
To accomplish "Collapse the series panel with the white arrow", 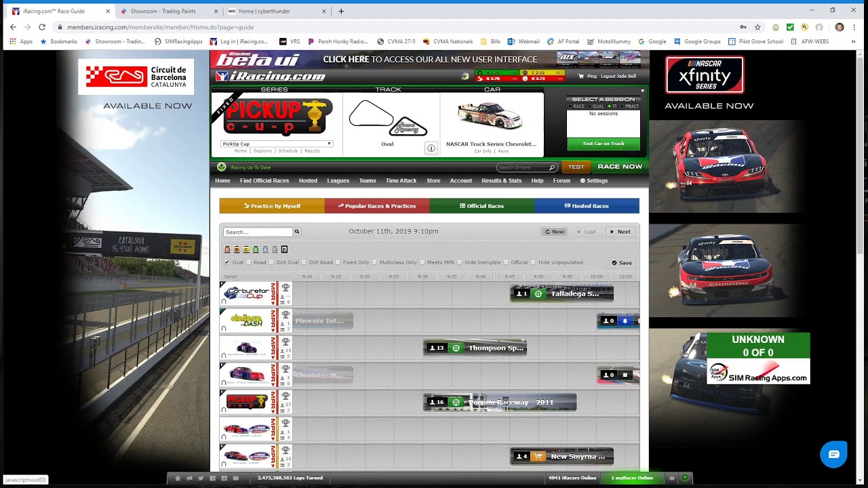I will 642,90.
